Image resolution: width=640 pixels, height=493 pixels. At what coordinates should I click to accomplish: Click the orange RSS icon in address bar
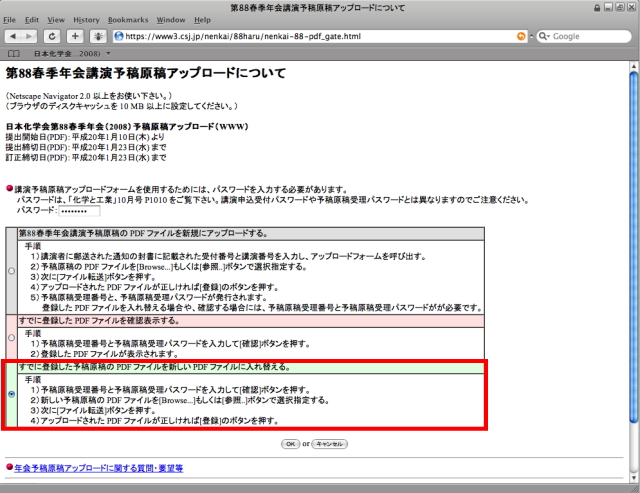click(521, 36)
